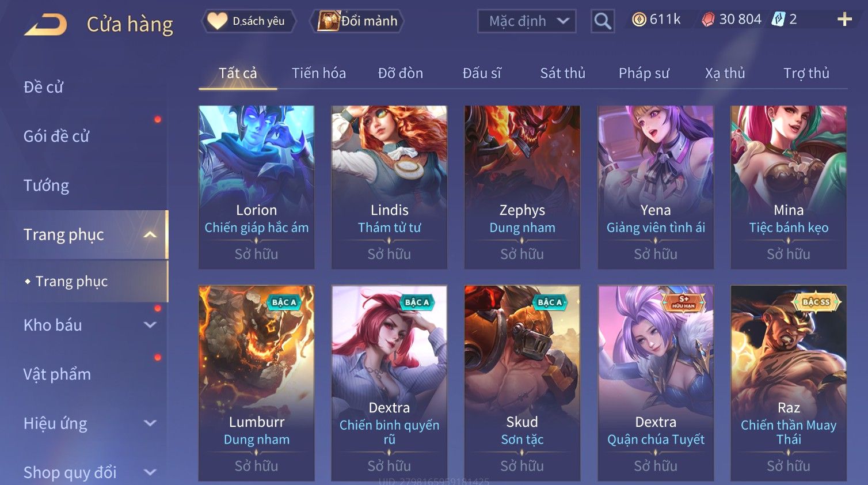The height and width of the screenshot is (485, 868).
Task: Click the blue ticket currency icon
Action: point(778,20)
